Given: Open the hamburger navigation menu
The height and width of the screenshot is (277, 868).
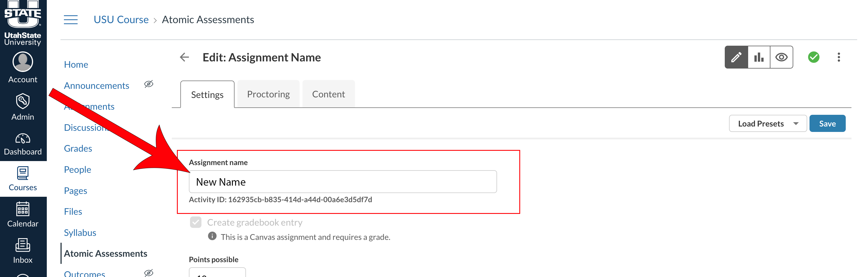Looking at the screenshot, I should coord(70,20).
